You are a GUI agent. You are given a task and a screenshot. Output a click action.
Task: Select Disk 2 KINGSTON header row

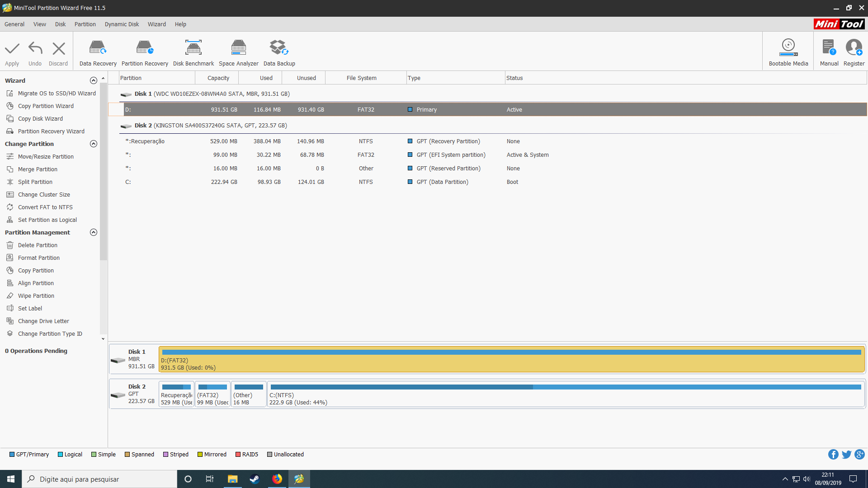[x=493, y=126]
